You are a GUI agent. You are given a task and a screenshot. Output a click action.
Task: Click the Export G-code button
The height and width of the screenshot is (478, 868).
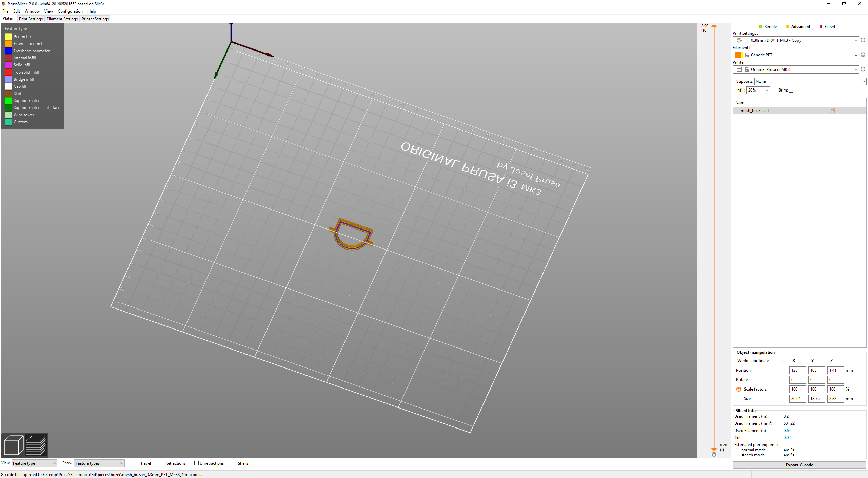click(x=800, y=465)
